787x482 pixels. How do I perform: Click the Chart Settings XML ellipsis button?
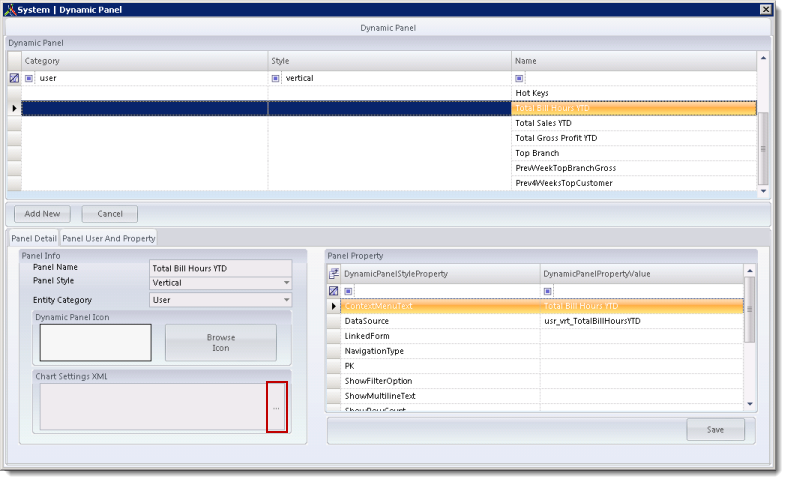coord(276,408)
